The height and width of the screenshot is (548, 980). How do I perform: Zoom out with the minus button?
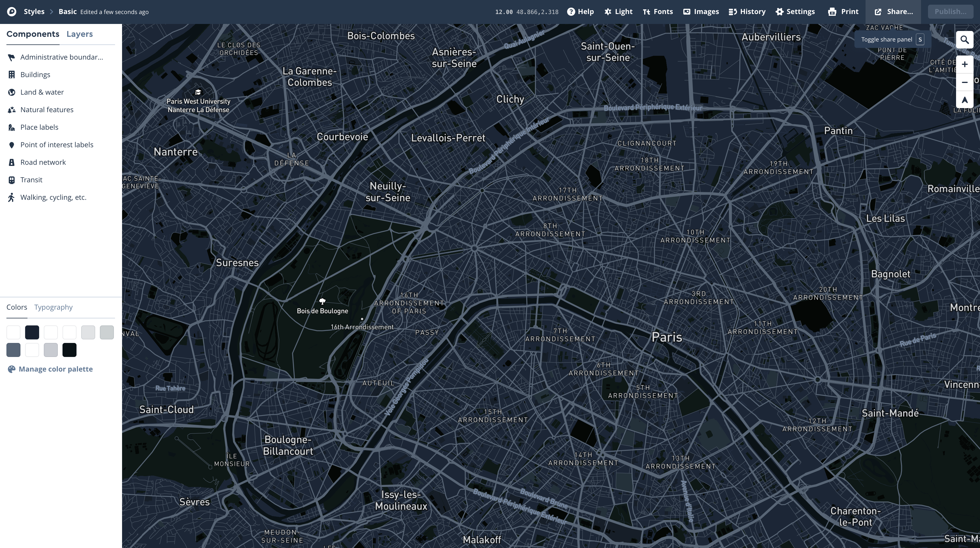coord(965,82)
